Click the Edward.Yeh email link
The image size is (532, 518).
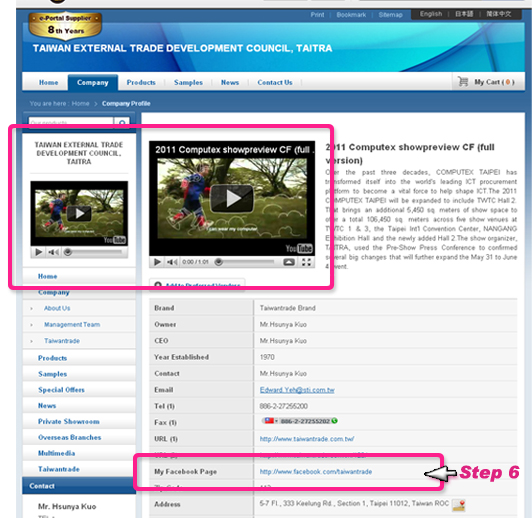297,390
